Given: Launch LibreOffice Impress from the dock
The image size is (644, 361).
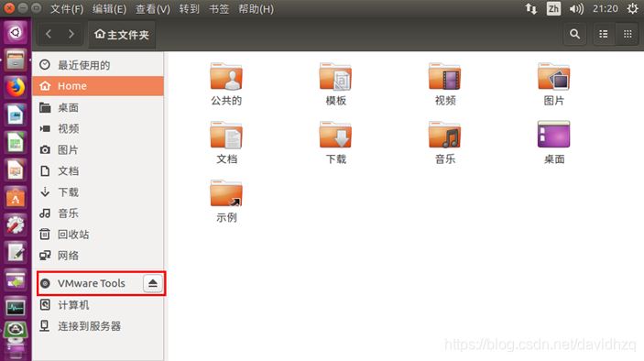Looking at the screenshot, I should click(16, 170).
